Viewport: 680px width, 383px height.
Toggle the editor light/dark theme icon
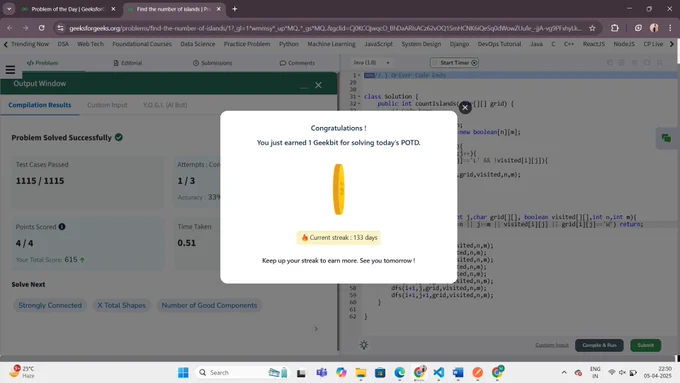(364, 345)
